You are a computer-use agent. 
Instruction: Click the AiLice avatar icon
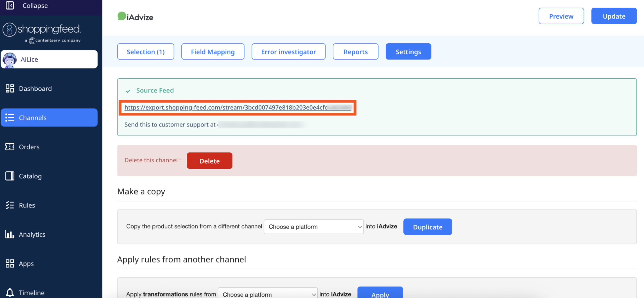coord(10,60)
